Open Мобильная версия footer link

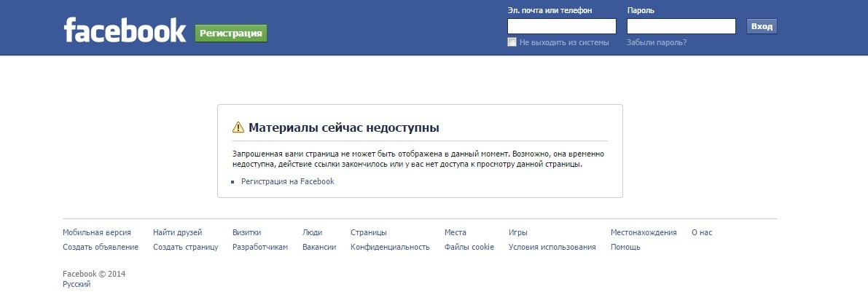97,232
